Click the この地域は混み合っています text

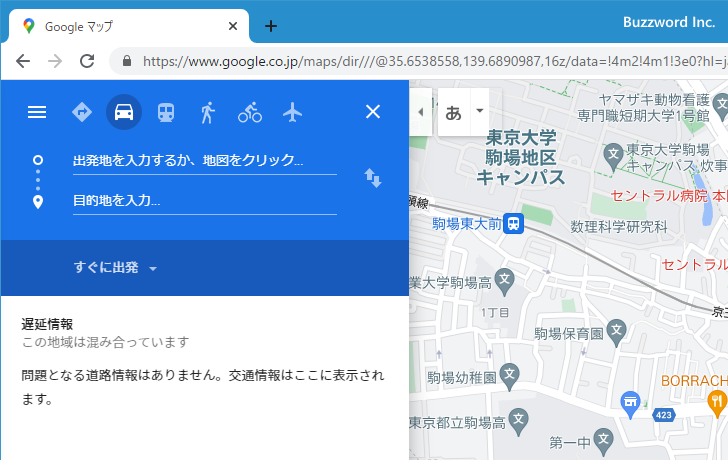[105, 342]
